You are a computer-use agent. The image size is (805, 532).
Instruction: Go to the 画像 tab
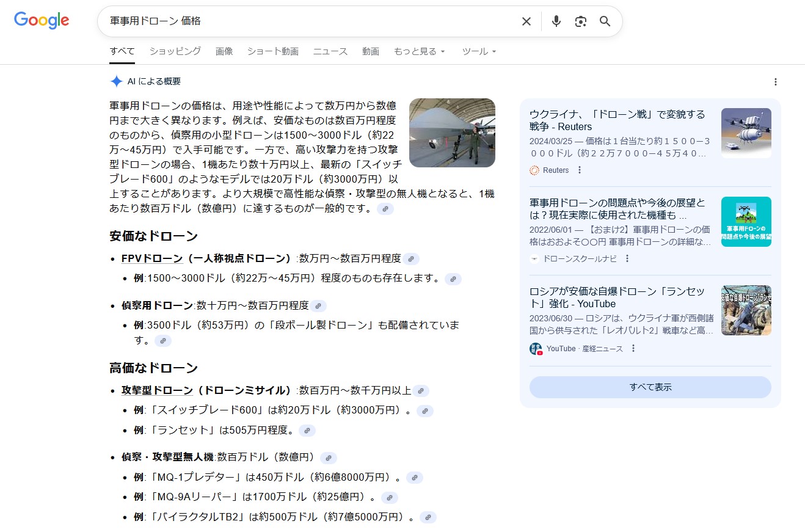pyautogui.click(x=224, y=51)
